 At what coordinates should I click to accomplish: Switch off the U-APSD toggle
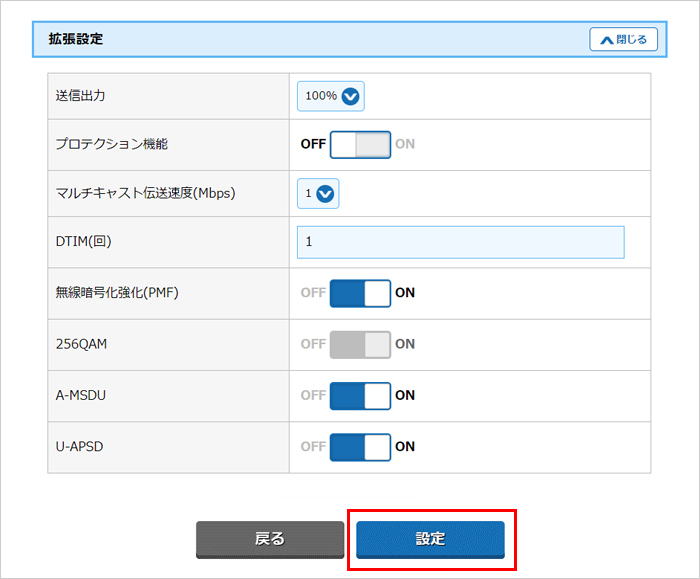click(360, 446)
